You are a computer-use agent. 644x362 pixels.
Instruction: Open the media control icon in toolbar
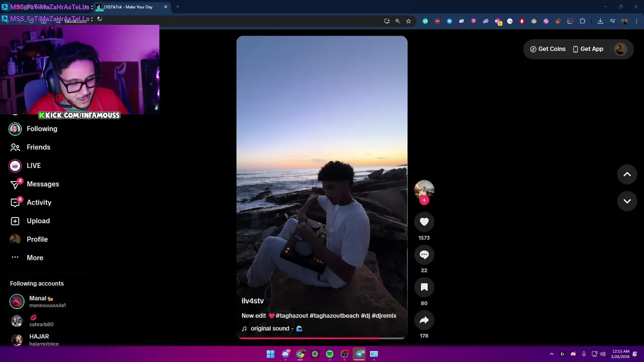pos(612,21)
